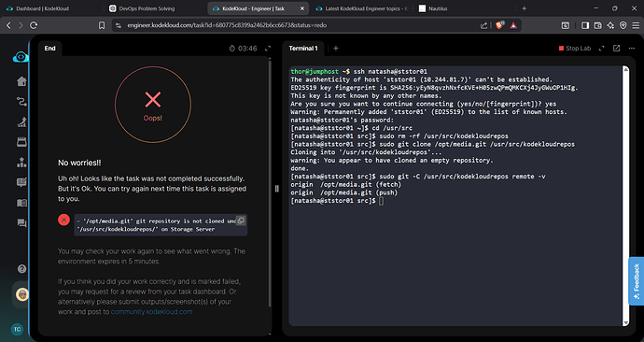
Task: Open terminal in a new window
Action: (617, 49)
